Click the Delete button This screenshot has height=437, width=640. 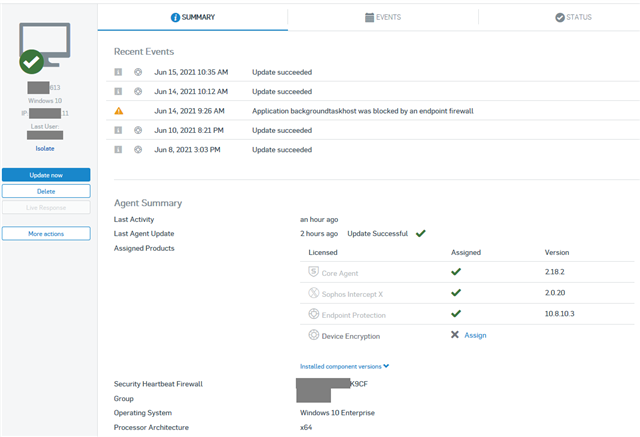click(x=46, y=191)
